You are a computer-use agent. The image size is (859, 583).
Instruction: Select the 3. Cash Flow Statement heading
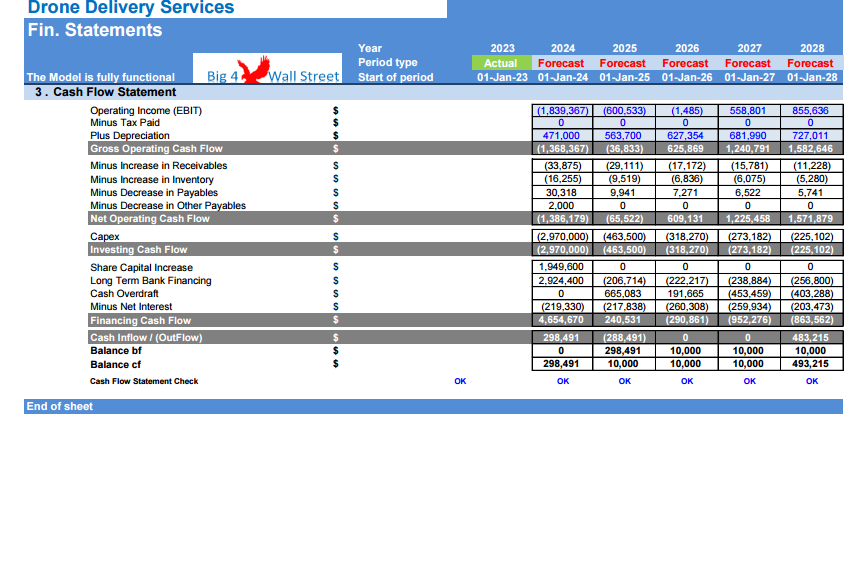tap(106, 92)
